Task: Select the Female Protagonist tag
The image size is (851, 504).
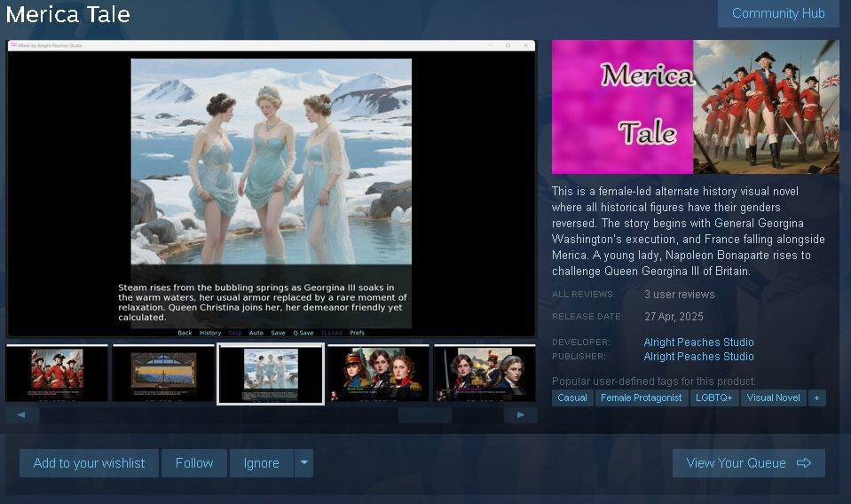Action: click(x=641, y=398)
